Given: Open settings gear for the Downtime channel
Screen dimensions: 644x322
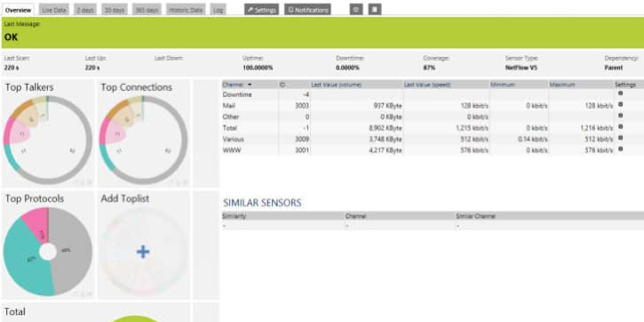Looking at the screenshot, I should click(x=621, y=93).
